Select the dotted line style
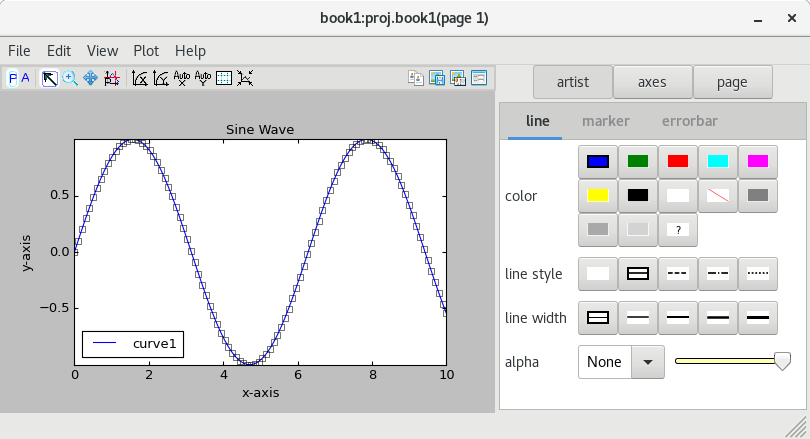The width and height of the screenshot is (810, 439). pos(758,274)
